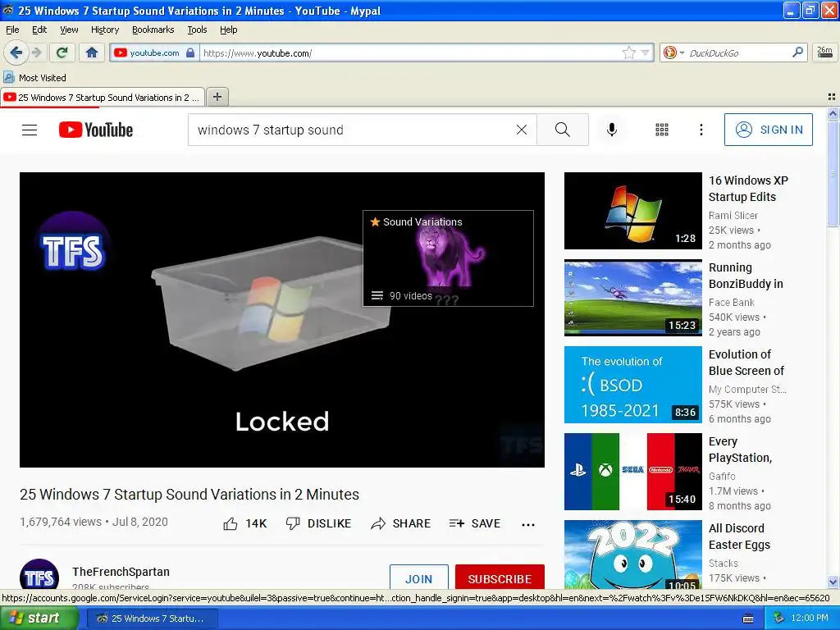840x630 pixels.
Task: Open more actions ellipsis under video
Action: pyautogui.click(x=528, y=524)
